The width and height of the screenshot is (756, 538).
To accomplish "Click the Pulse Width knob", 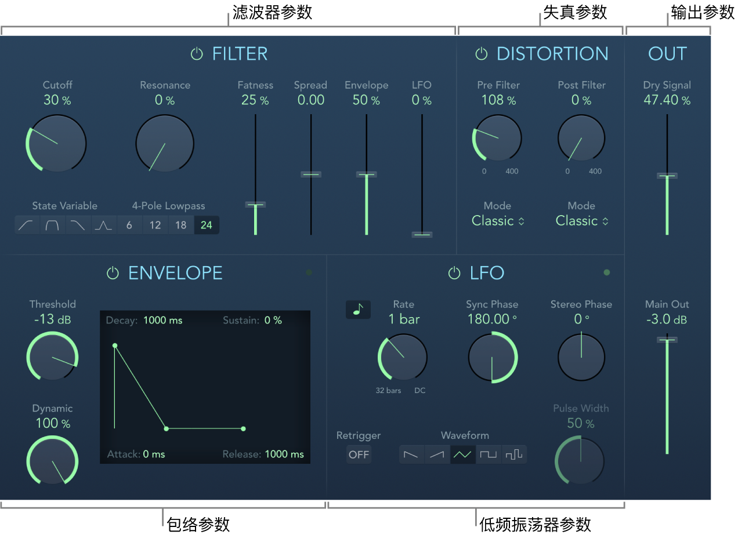I will [x=580, y=461].
